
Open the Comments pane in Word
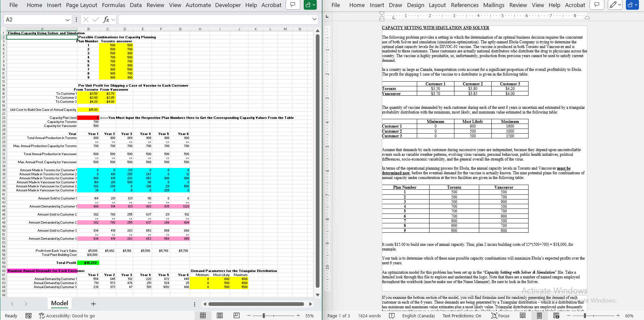point(597,5)
